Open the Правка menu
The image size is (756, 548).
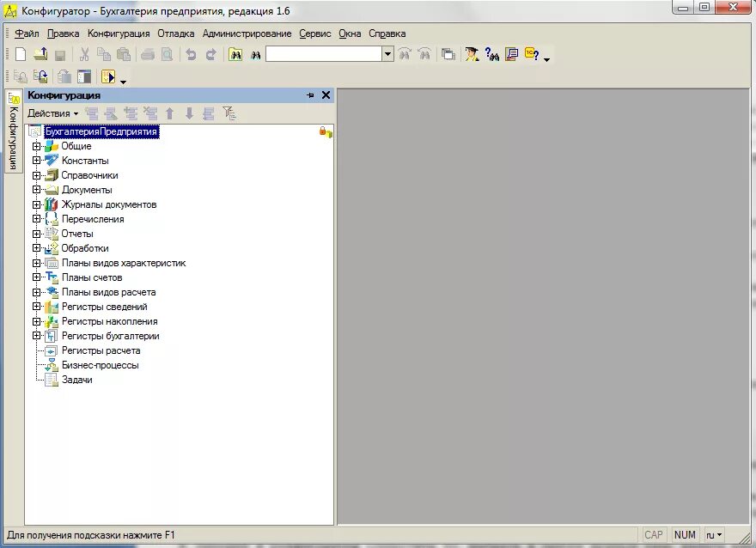coord(64,33)
